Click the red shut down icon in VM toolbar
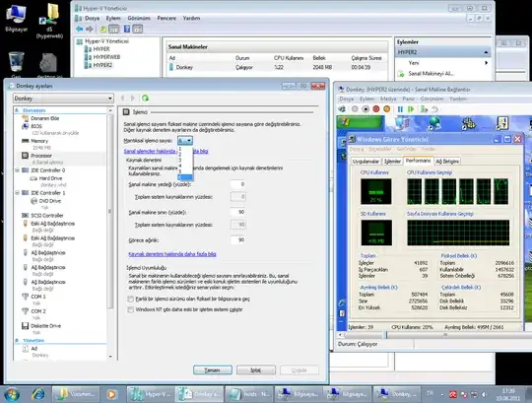 (x=376, y=109)
